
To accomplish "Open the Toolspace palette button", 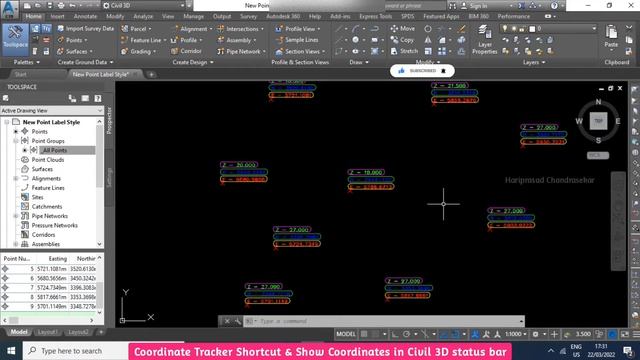I will coord(15,40).
